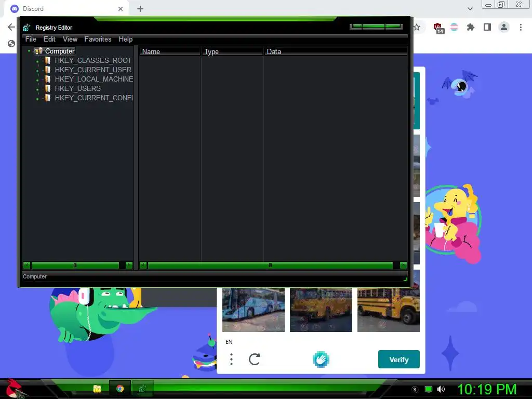Sort by the Data column header
The image size is (532, 399).
tap(336, 51)
